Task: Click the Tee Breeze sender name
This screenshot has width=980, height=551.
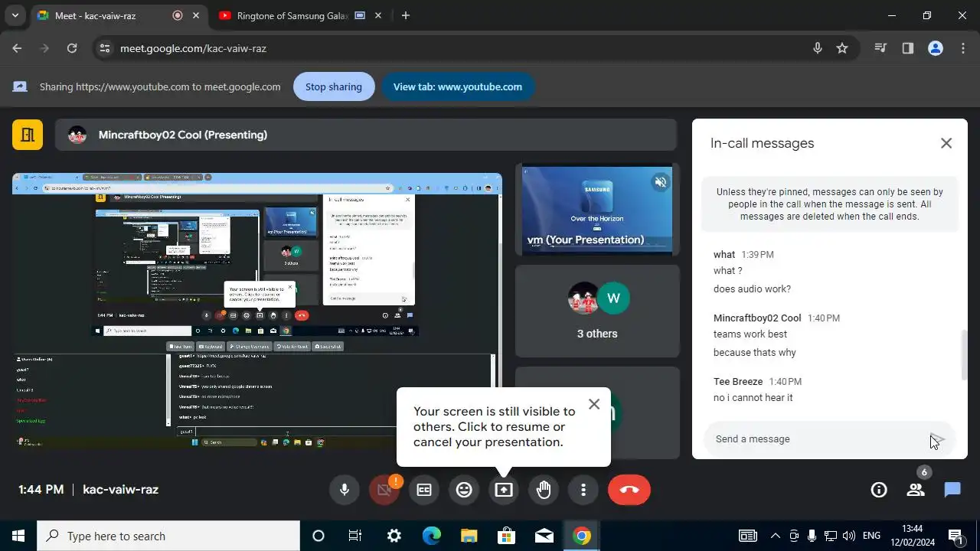Action: click(738, 382)
